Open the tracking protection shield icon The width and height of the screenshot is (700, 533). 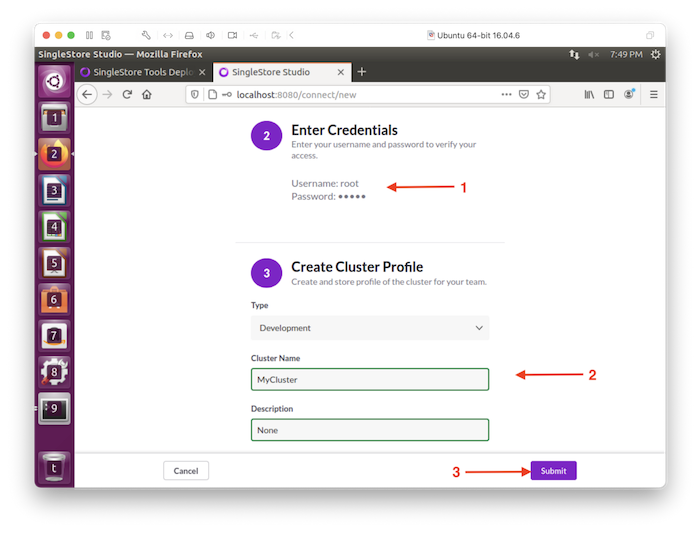195,95
